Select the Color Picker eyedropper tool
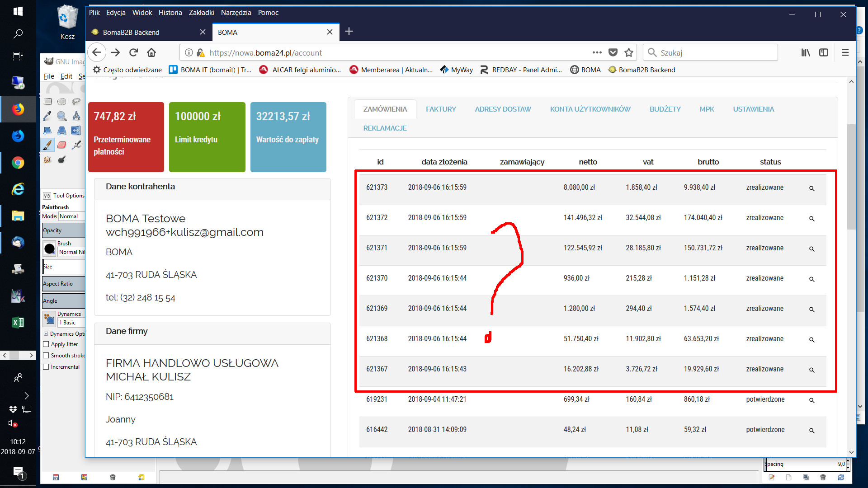Viewport: 868px width, 488px height. [x=47, y=116]
